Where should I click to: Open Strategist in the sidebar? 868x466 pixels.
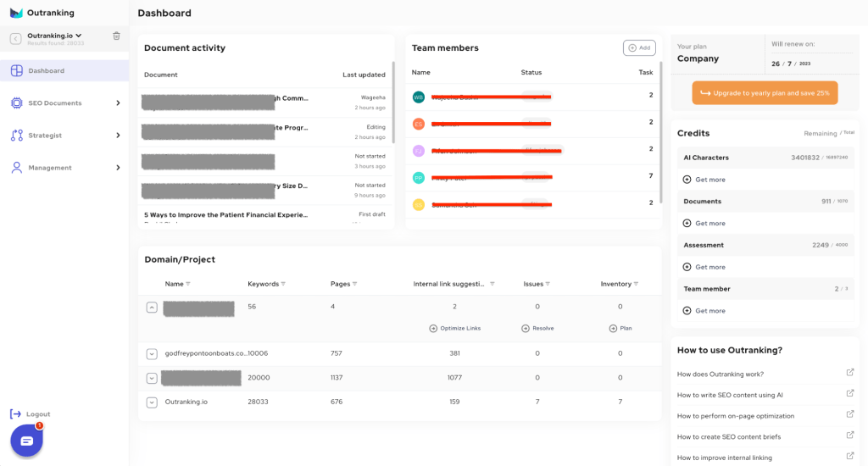point(64,135)
